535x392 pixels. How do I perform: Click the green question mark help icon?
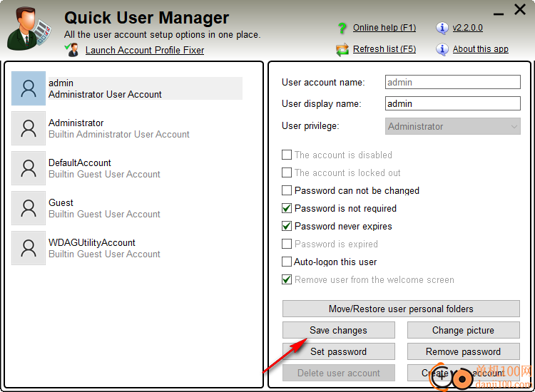pyautogui.click(x=342, y=28)
